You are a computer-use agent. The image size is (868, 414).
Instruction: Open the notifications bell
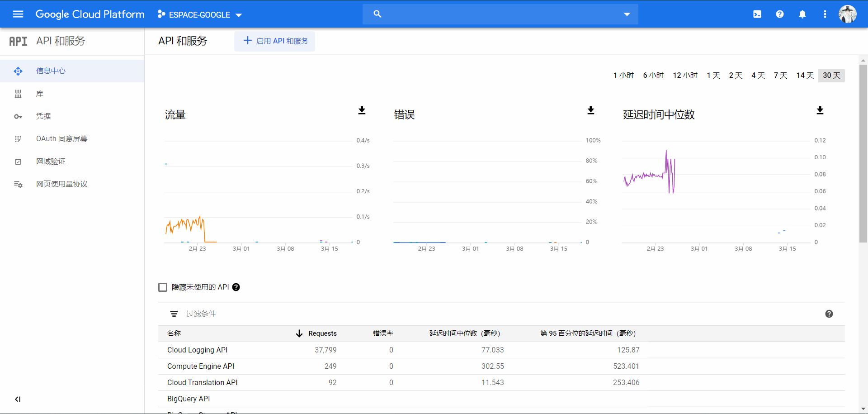coord(802,14)
